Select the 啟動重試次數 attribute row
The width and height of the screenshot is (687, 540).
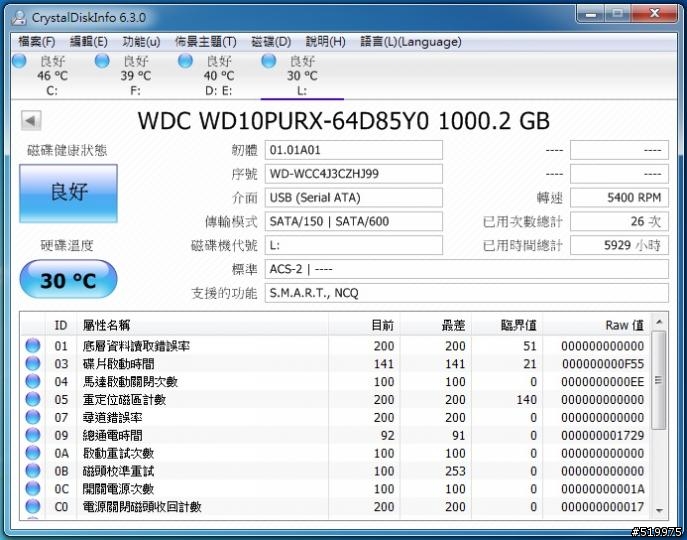point(336,453)
